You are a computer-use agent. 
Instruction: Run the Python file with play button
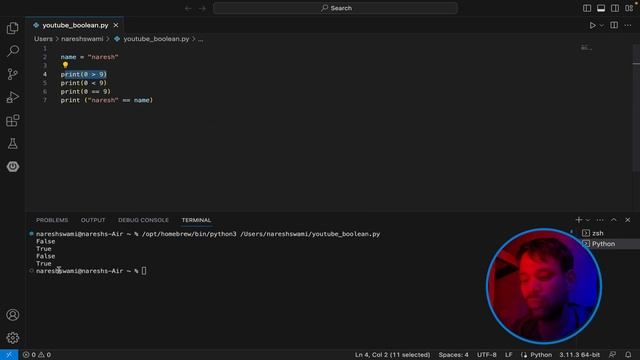point(592,25)
